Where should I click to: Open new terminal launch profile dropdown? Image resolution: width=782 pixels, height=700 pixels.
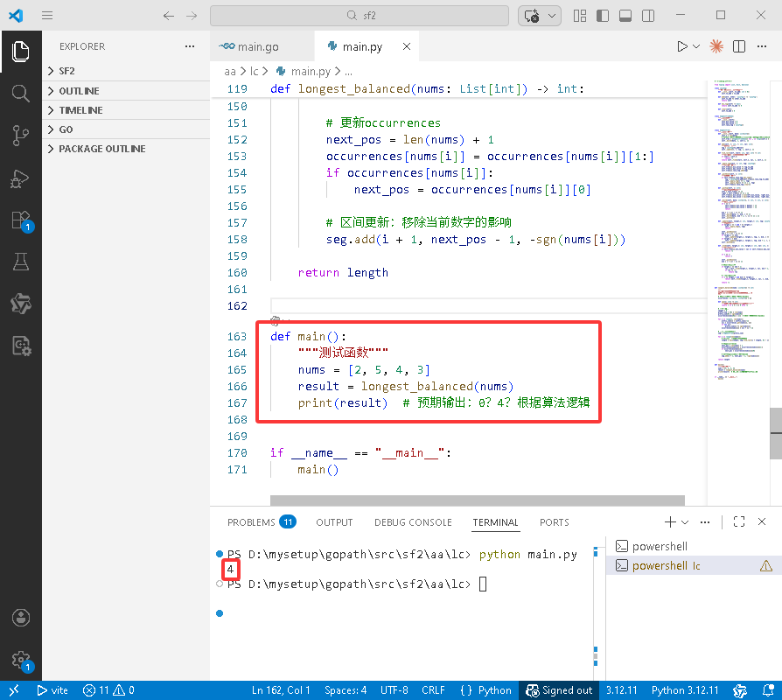[x=685, y=521]
